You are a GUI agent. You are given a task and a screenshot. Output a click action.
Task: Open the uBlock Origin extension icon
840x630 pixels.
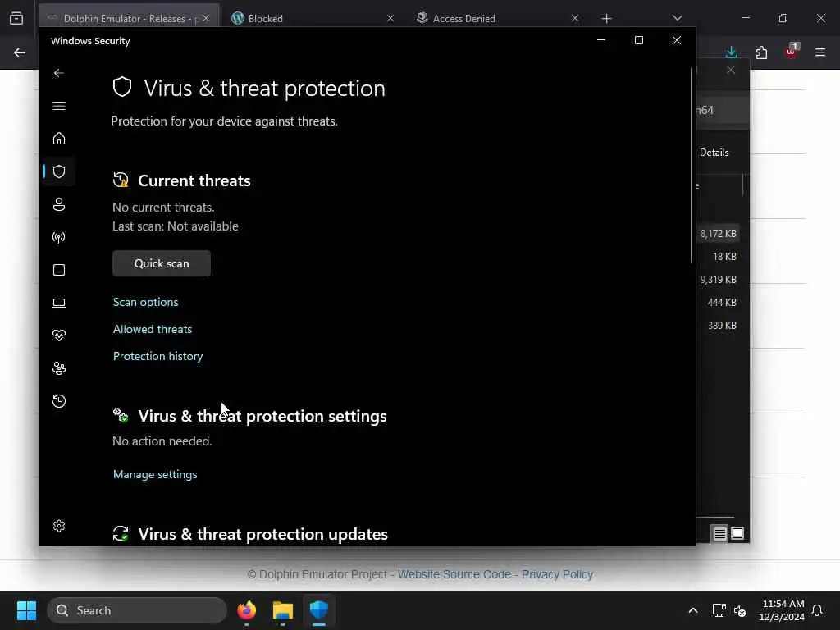pyautogui.click(x=792, y=52)
